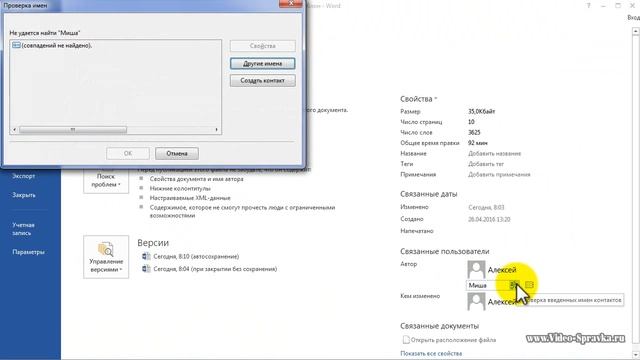
Task: Open the Управление версиями dropdown button
Action: (x=106, y=257)
